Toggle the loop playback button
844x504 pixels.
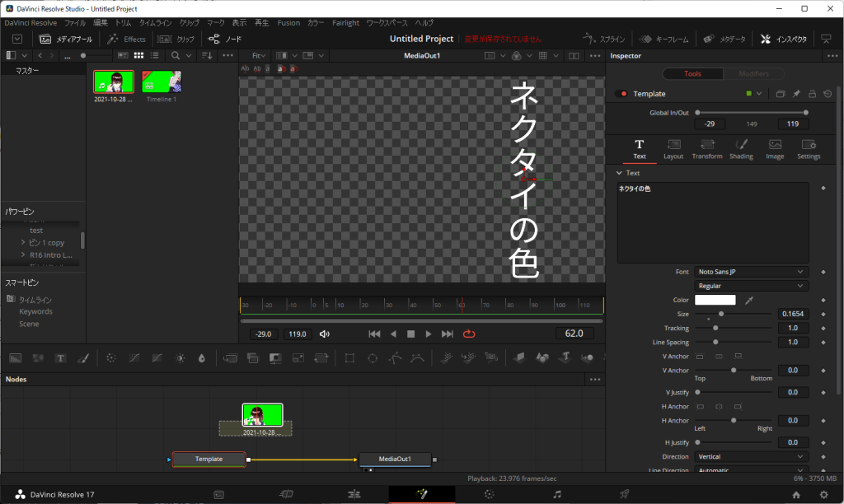pos(469,334)
